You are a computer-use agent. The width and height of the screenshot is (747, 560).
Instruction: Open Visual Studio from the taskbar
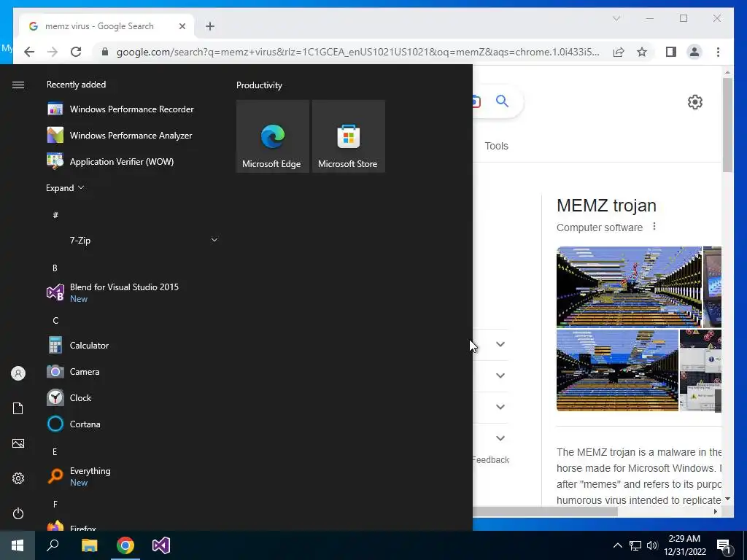pos(161,545)
